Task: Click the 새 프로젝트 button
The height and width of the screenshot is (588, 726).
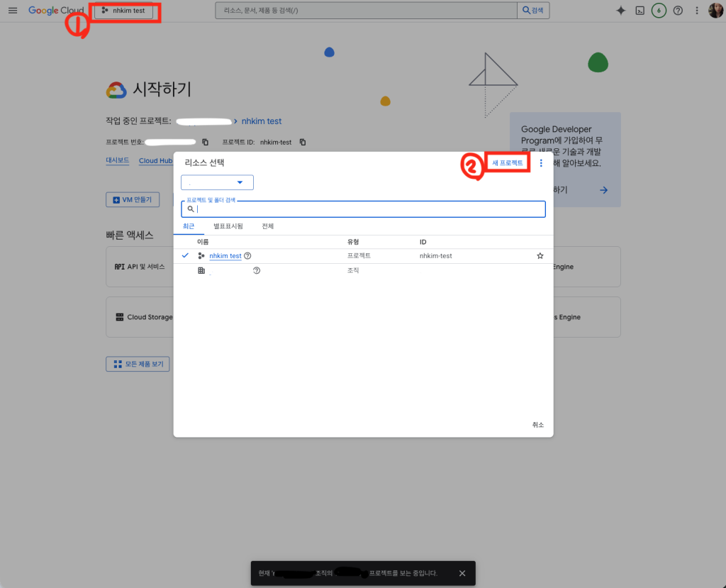Action: (x=508, y=163)
